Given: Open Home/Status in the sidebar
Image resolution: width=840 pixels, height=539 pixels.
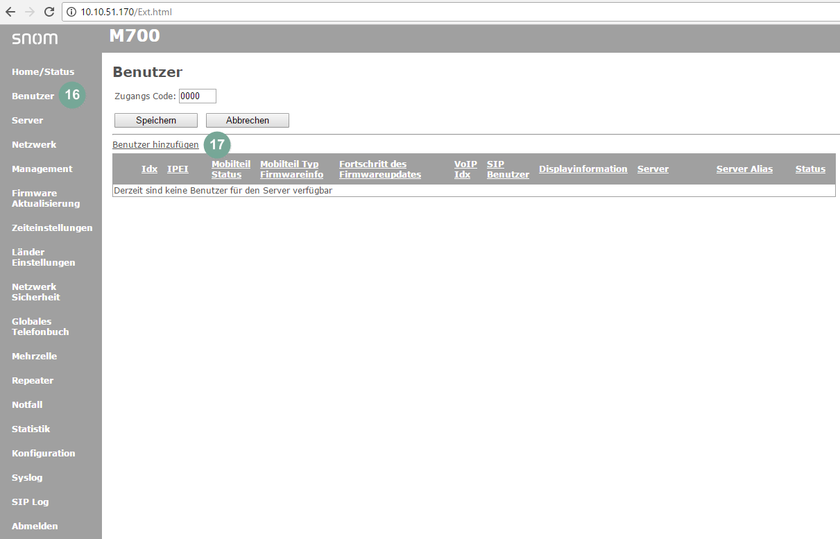Looking at the screenshot, I should click(42, 72).
